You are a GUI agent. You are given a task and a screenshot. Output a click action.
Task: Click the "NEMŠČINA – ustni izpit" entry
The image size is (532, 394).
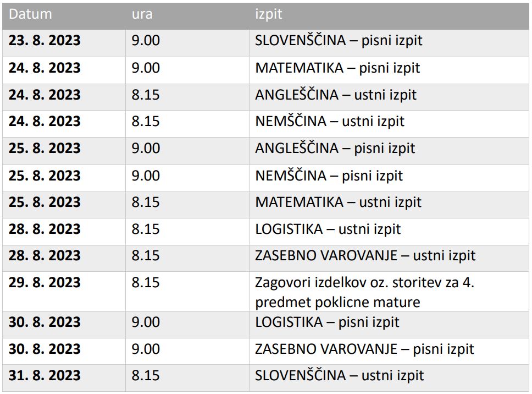(330, 121)
